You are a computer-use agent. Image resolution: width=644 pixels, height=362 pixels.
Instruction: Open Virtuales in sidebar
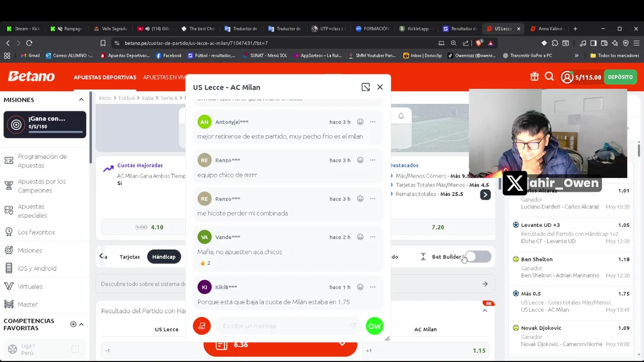coord(30,287)
